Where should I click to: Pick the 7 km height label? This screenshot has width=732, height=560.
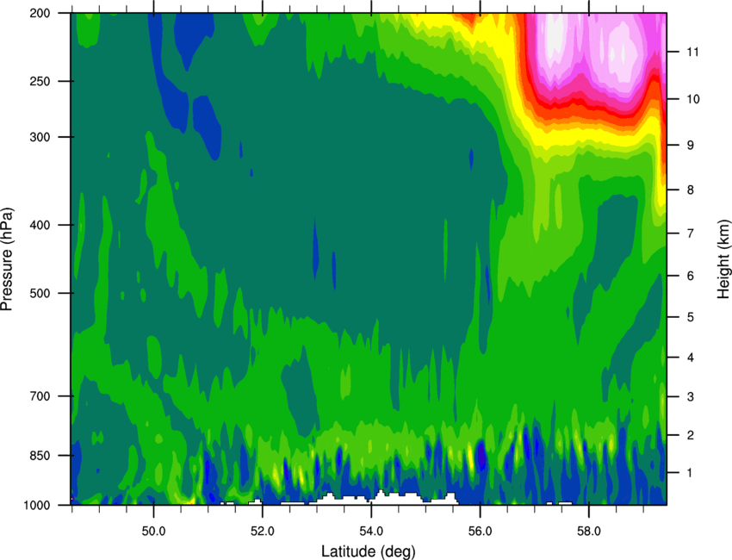691,233
